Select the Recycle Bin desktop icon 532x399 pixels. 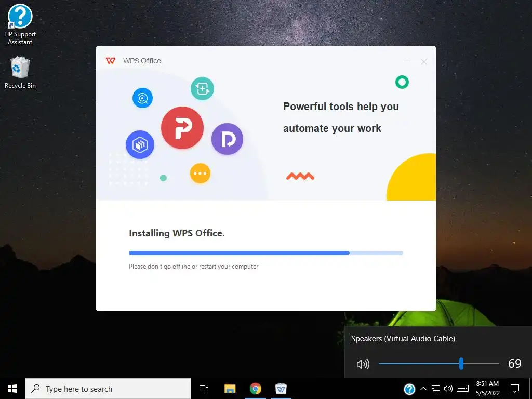[20, 73]
